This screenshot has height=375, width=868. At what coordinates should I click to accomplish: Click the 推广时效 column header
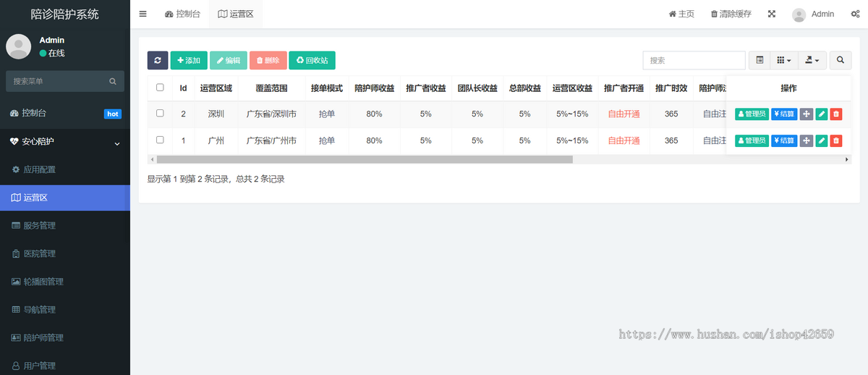(x=671, y=88)
